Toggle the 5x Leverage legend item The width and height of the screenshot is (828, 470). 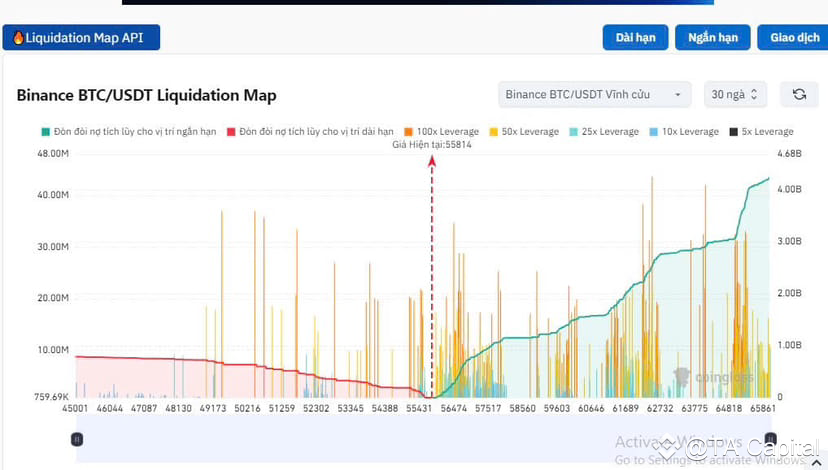(x=761, y=131)
